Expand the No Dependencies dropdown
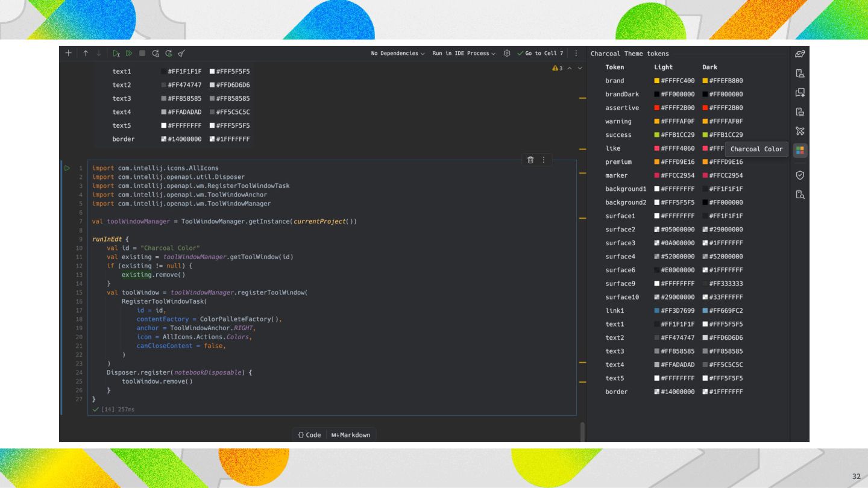Viewport: 868px width, 488px height. 398,54
